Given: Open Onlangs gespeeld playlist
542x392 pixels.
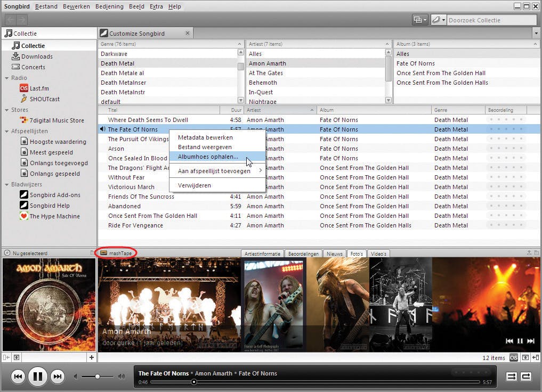Looking at the screenshot, I should pyautogui.click(x=50, y=174).
